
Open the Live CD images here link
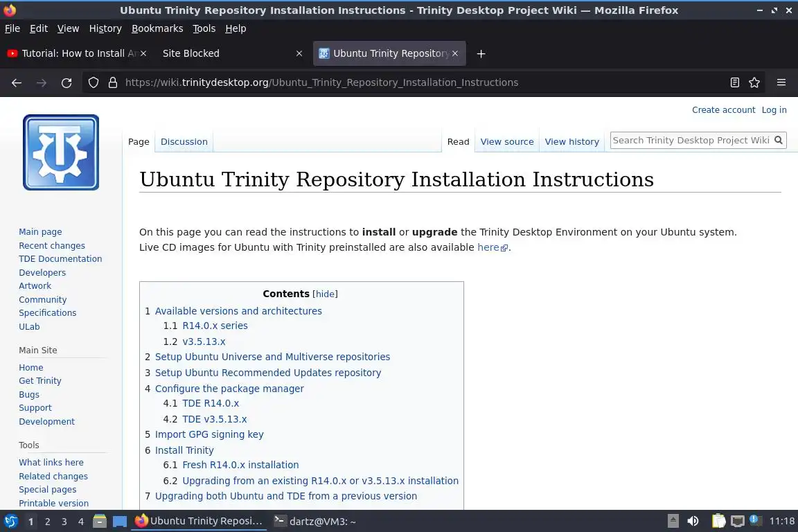pyautogui.click(x=492, y=247)
